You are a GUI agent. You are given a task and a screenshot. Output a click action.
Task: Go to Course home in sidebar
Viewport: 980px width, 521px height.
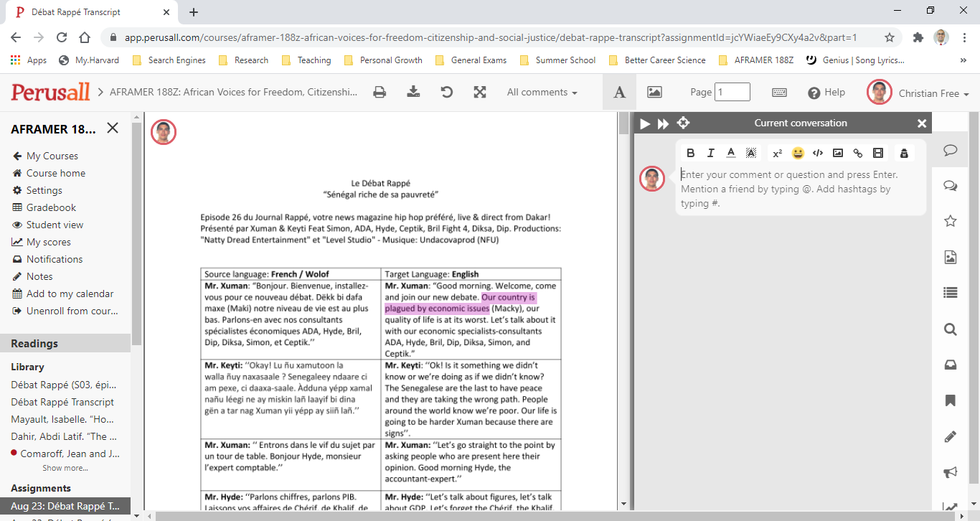55,173
